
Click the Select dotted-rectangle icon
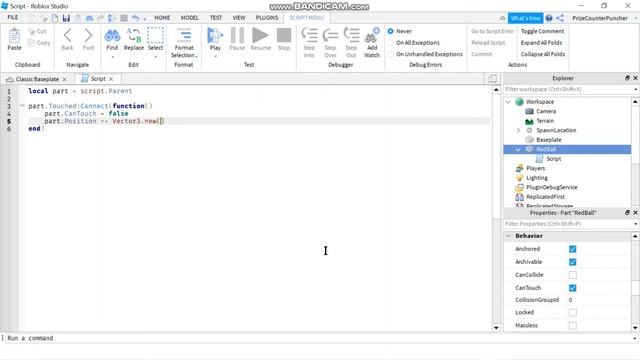[155, 36]
